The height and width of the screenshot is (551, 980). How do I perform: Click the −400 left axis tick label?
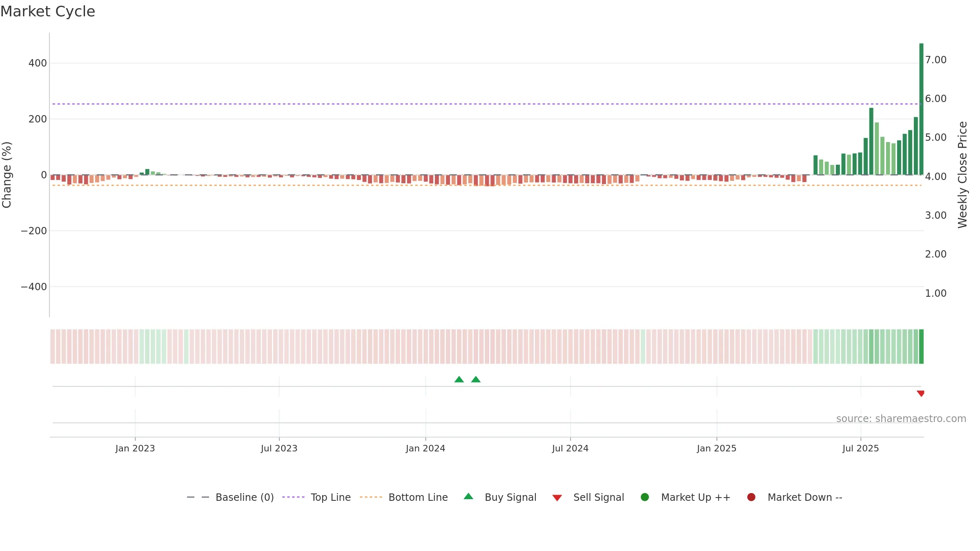point(34,287)
